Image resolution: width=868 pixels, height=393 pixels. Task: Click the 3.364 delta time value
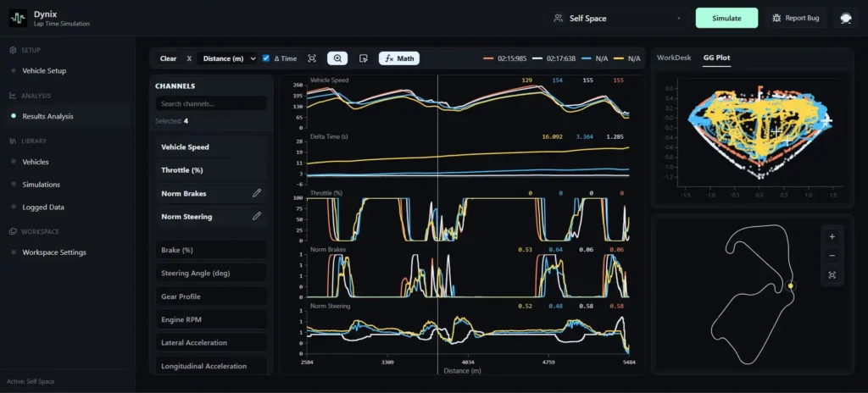pyautogui.click(x=585, y=136)
